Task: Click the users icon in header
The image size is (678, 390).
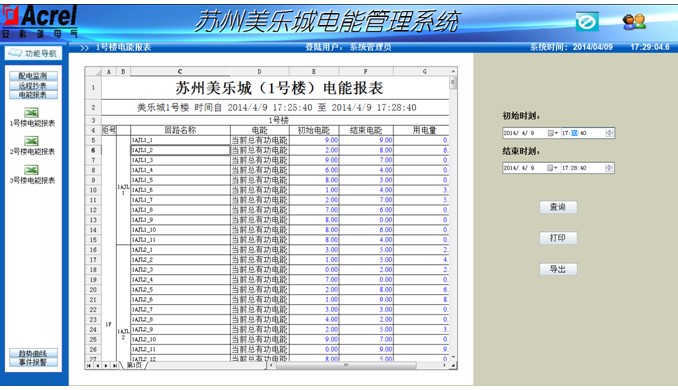Action: 634,22
